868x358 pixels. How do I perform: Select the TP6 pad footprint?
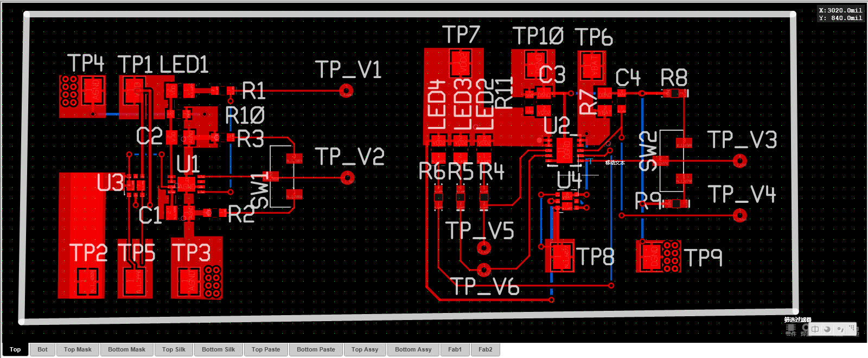pos(592,66)
